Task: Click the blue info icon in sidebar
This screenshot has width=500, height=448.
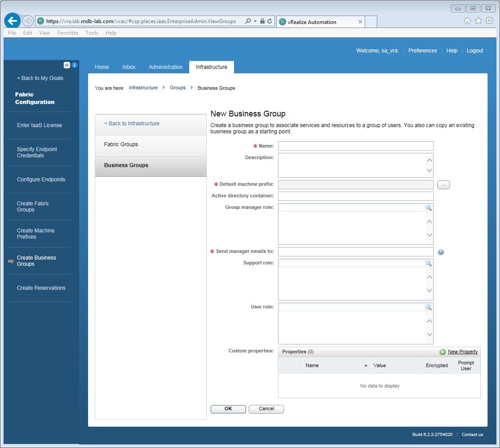Action: pos(75,65)
